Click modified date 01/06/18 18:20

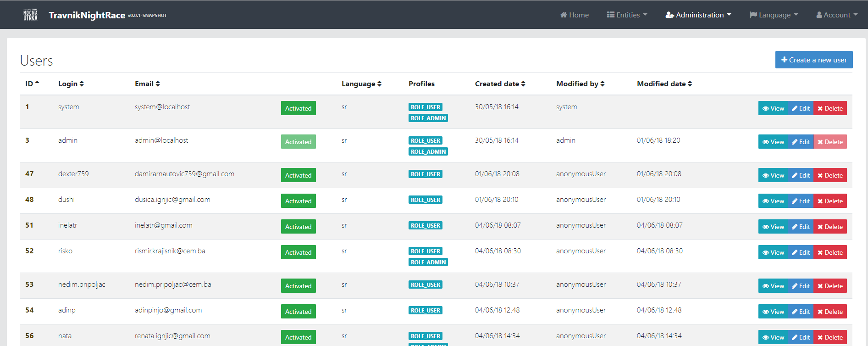click(658, 140)
